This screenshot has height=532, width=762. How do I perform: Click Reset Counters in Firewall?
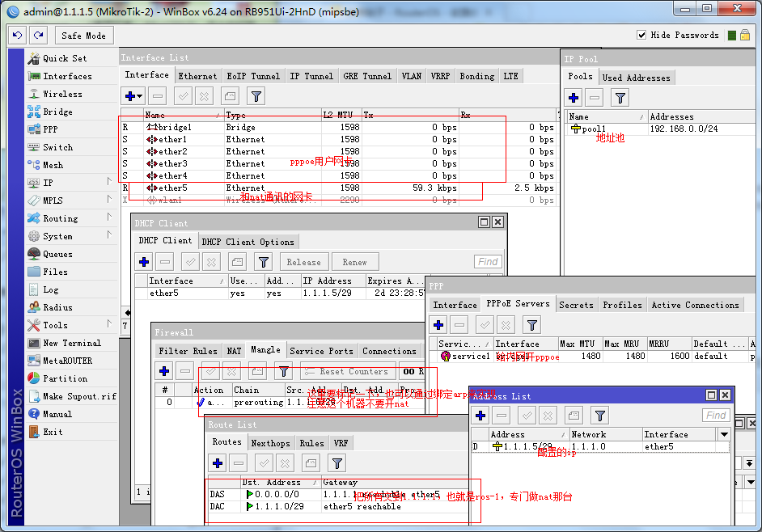coord(348,372)
